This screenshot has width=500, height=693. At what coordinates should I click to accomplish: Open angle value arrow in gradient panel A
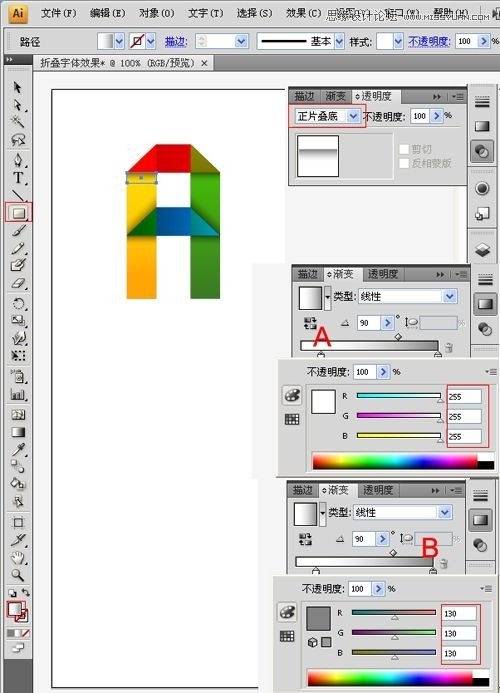(x=387, y=323)
